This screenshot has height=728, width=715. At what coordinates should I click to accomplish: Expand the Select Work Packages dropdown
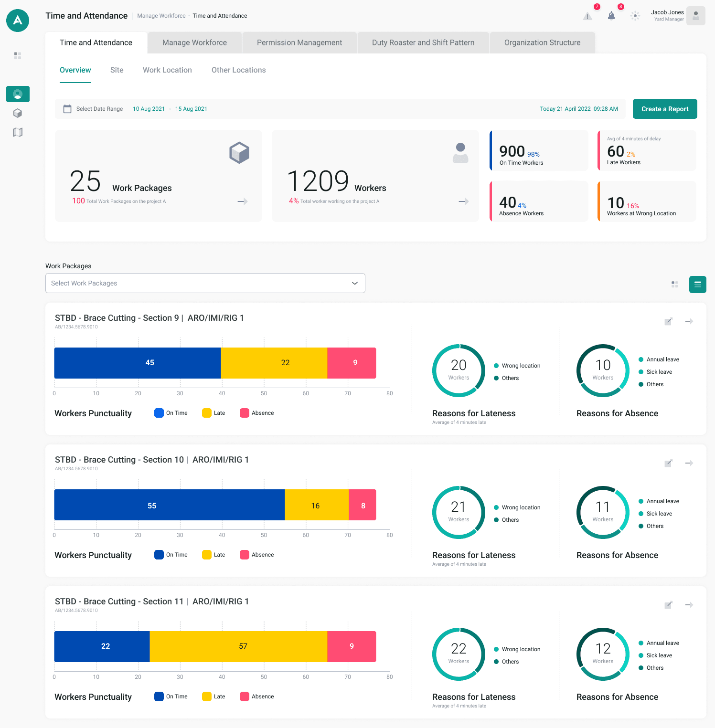(205, 283)
